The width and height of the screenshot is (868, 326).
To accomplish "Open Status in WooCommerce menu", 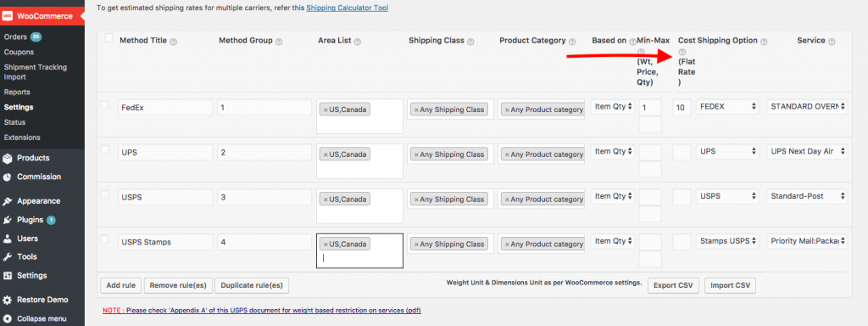I will point(15,122).
